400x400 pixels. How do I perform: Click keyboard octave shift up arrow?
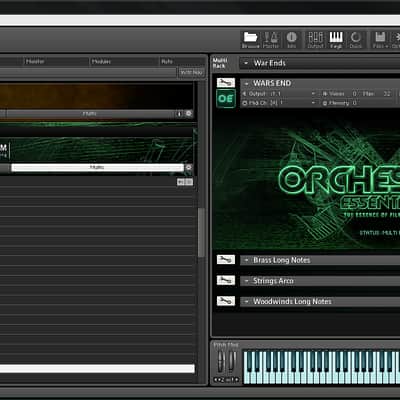pyautogui.click(x=236, y=380)
